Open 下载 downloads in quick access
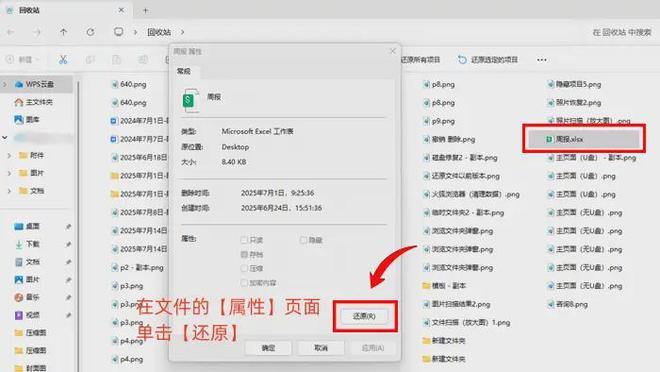 (x=27, y=244)
